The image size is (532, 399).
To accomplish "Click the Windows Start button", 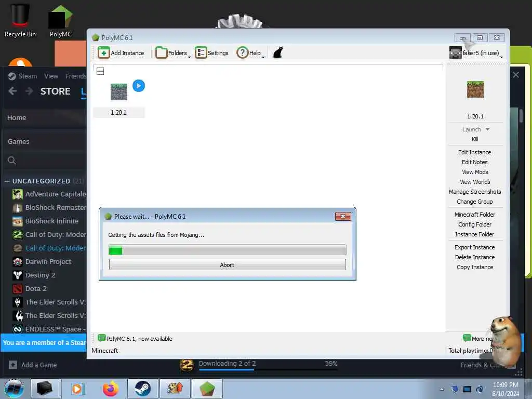I will click(14, 389).
